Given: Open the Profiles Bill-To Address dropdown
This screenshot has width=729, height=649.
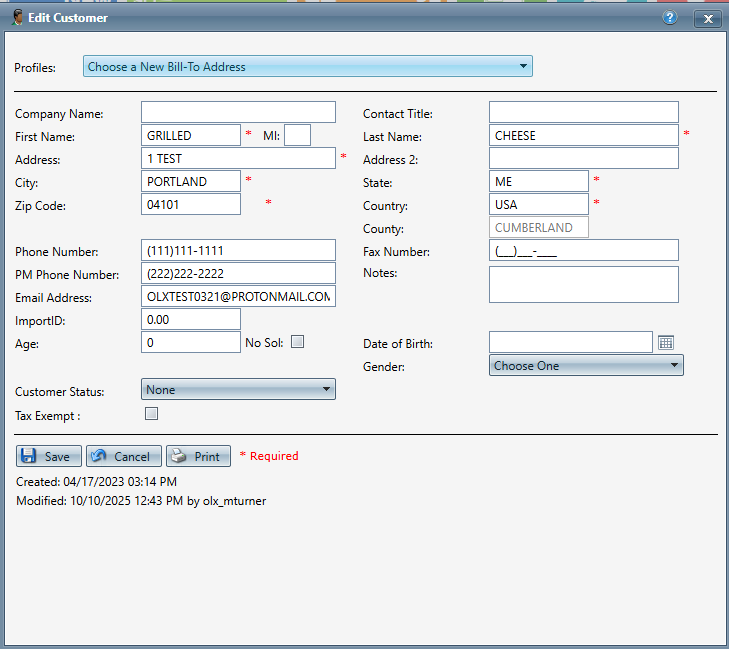Looking at the screenshot, I should [x=307, y=67].
